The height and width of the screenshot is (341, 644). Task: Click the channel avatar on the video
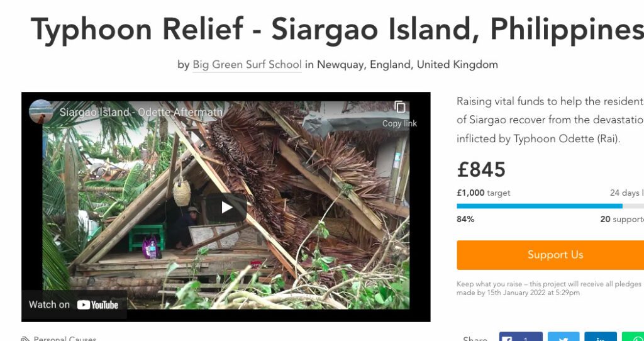pyautogui.click(x=41, y=112)
